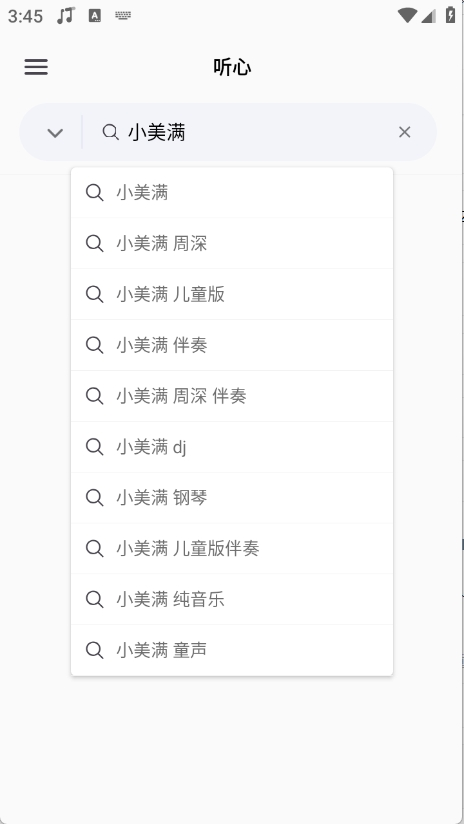
Task: Tap the keyboard icon in status bar
Action: (123, 16)
